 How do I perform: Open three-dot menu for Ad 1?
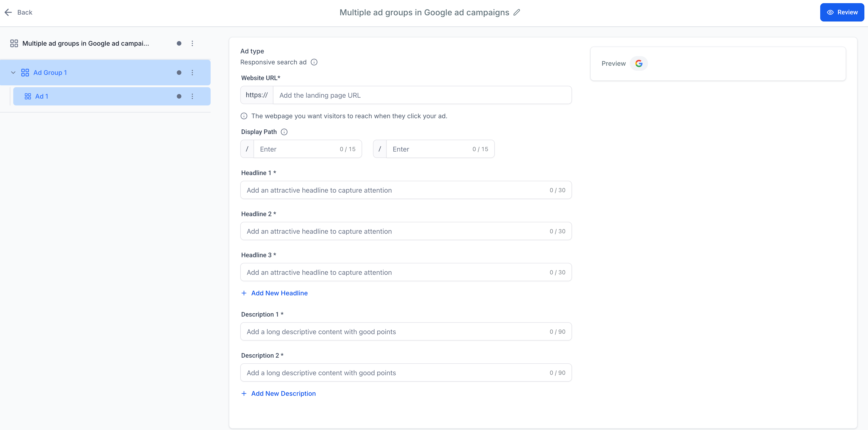(x=192, y=96)
